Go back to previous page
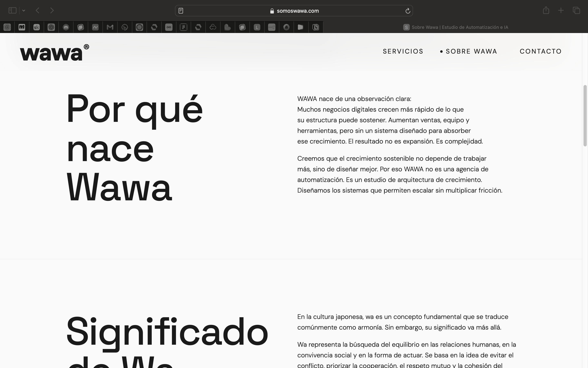This screenshot has height=368, width=588. (x=37, y=10)
